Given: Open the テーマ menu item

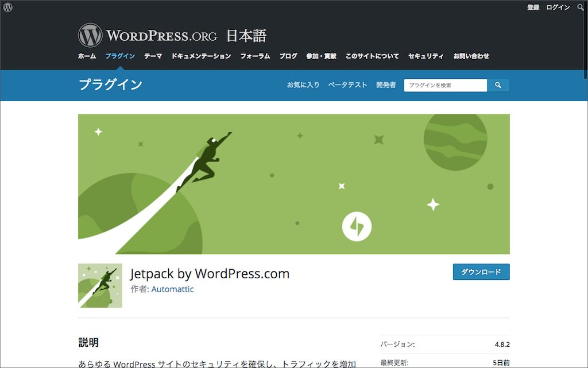Looking at the screenshot, I should (x=153, y=56).
